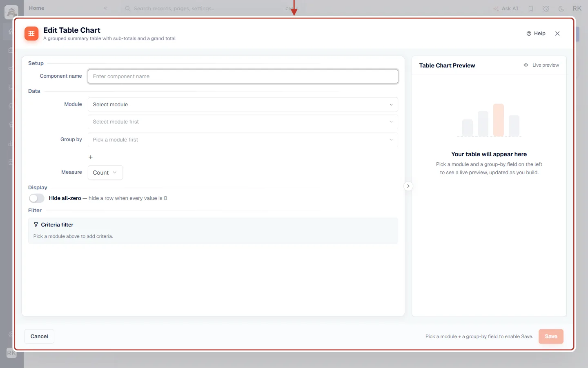This screenshot has height=368, width=588.
Task: Open Help in the Edit Table Chart dialog
Action: tap(536, 34)
